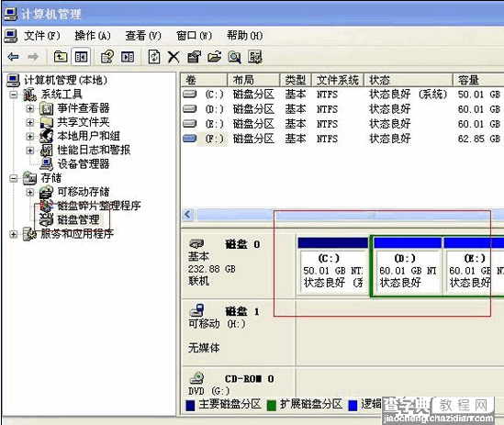504x425 pixels.
Task: Click the Up one level folder icon
Action: point(61,57)
